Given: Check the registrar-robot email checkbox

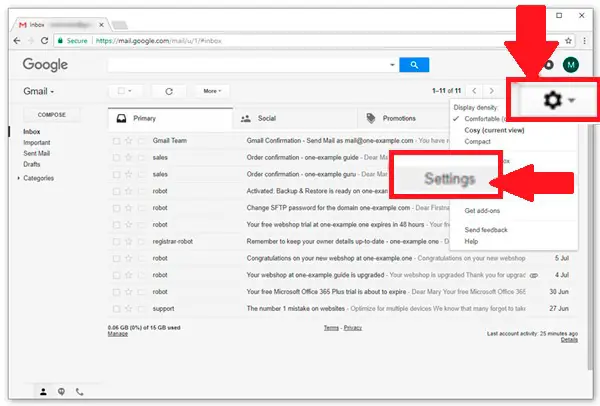Looking at the screenshot, I should 116,241.
